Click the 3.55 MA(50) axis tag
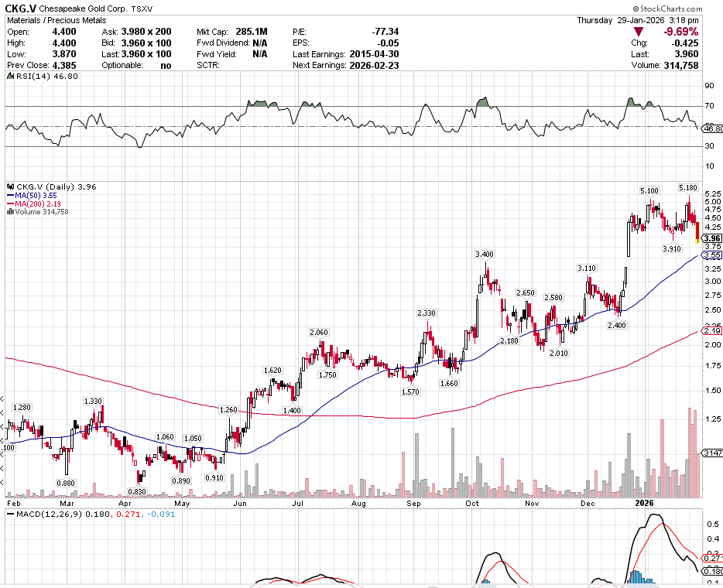 click(x=712, y=255)
